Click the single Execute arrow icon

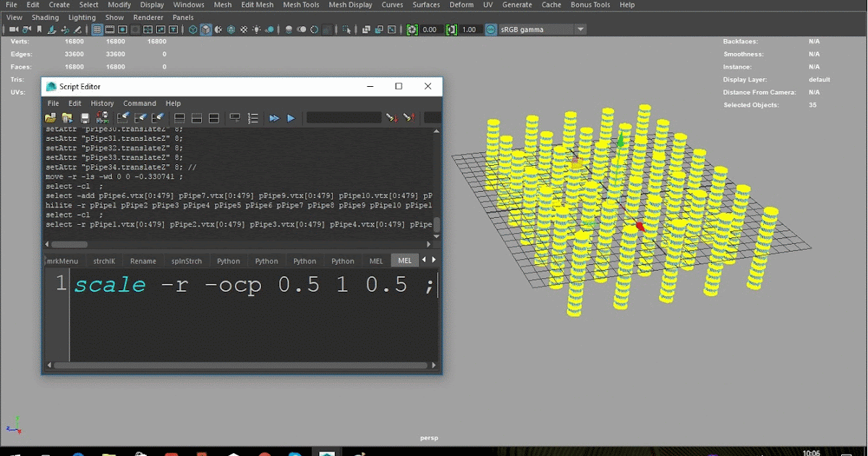(x=292, y=117)
